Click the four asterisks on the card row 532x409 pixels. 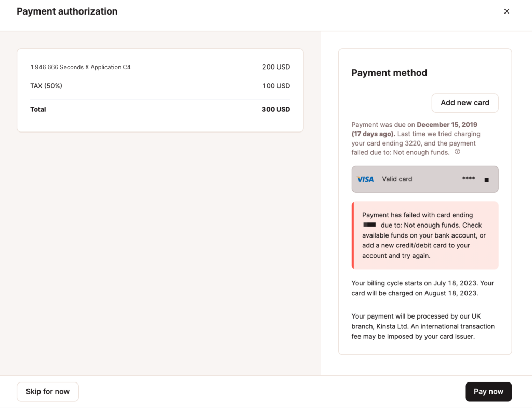click(469, 179)
